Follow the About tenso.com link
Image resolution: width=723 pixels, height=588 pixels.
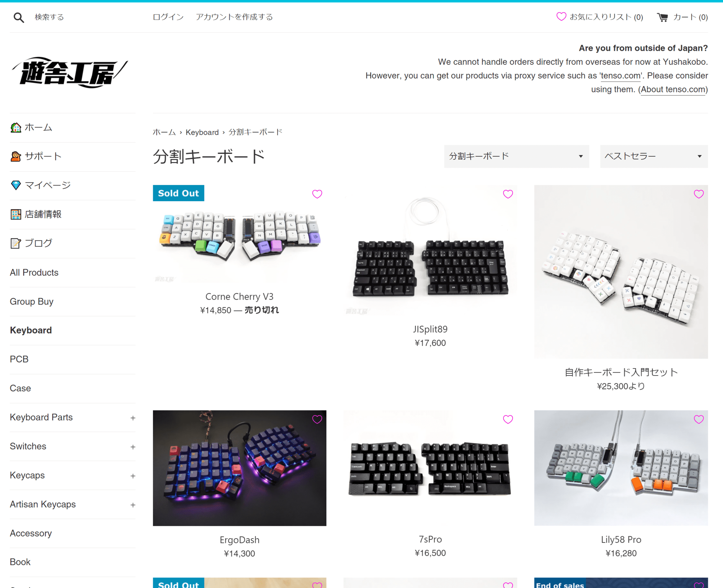pos(673,90)
